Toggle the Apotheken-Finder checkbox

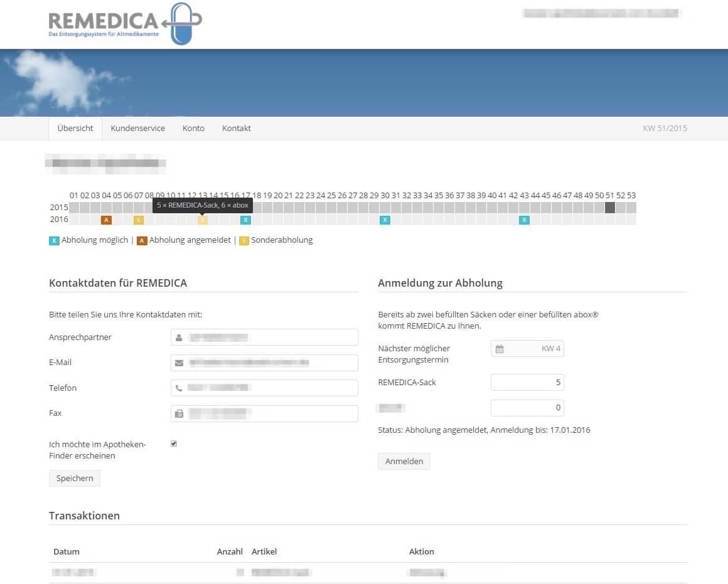pyautogui.click(x=174, y=444)
